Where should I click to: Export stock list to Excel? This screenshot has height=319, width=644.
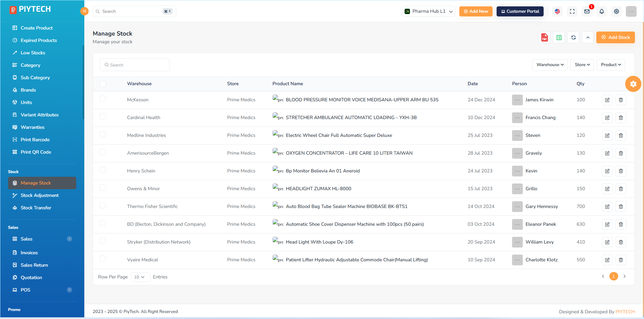tap(559, 38)
